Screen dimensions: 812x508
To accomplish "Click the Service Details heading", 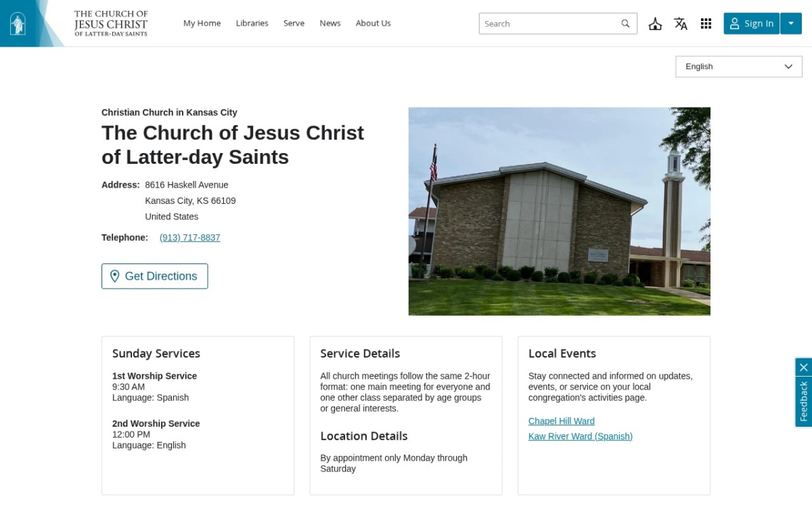I will (x=360, y=354).
